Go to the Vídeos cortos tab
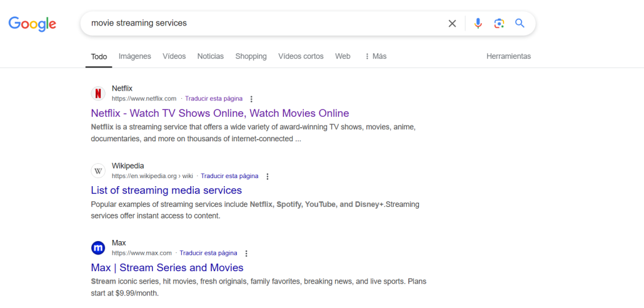The height and width of the screenshot is (308, 644). point(301,56)
